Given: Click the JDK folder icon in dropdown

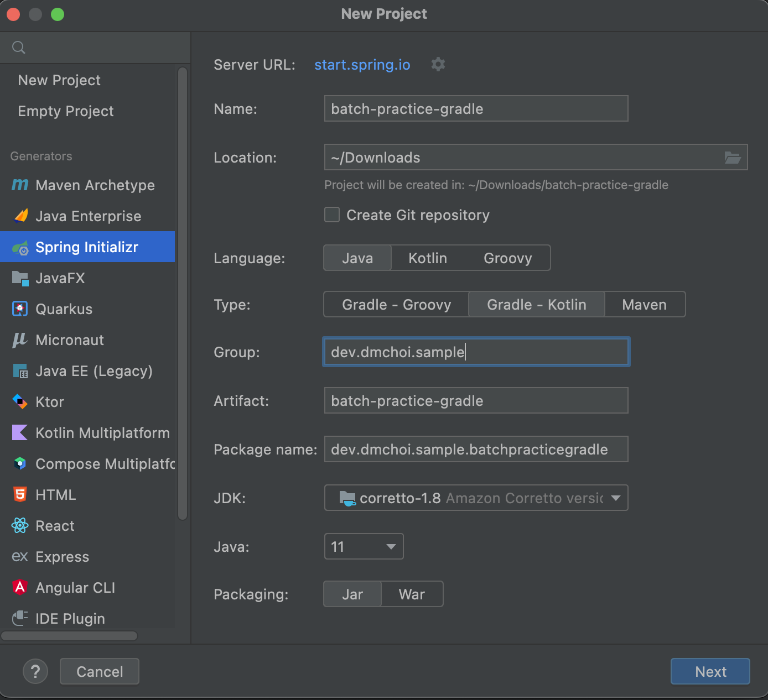Looking at the screenshot, I should (x=347, y=498).
